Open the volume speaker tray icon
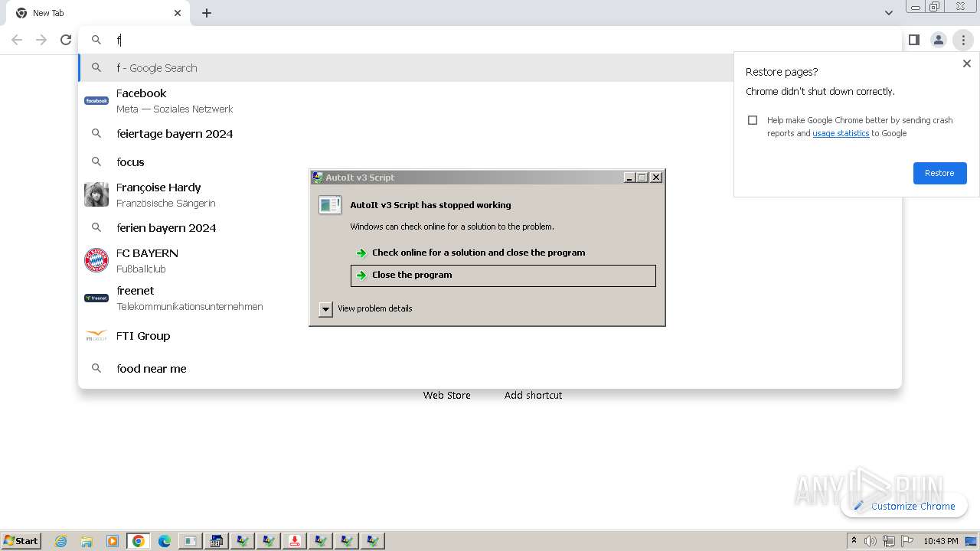 tap(871, 541)
